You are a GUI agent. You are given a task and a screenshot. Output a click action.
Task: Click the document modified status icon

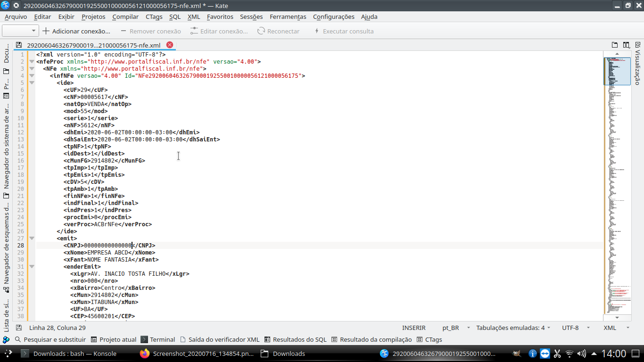click(x=19, y=328)
